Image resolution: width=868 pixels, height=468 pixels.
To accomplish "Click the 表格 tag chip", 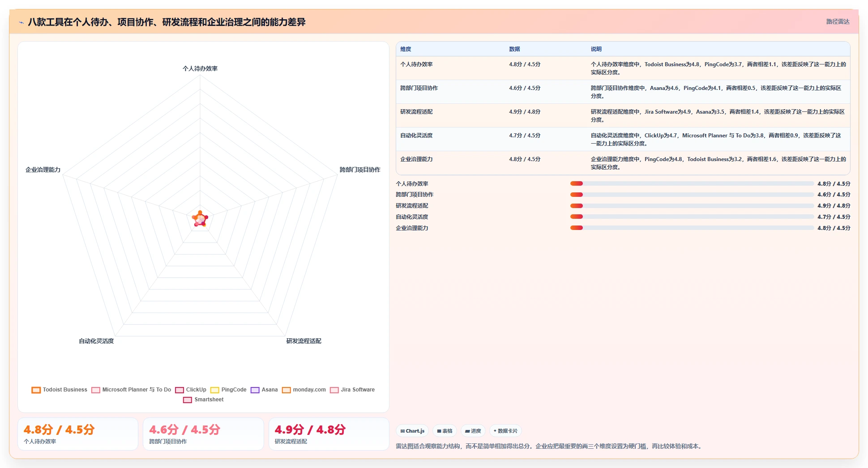I will [445, 431].
